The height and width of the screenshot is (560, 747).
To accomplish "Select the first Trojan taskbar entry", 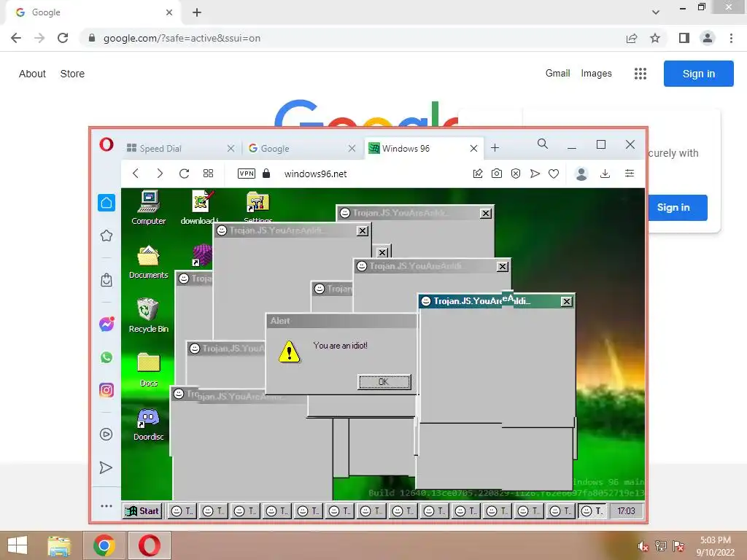I will pos(182,511).
